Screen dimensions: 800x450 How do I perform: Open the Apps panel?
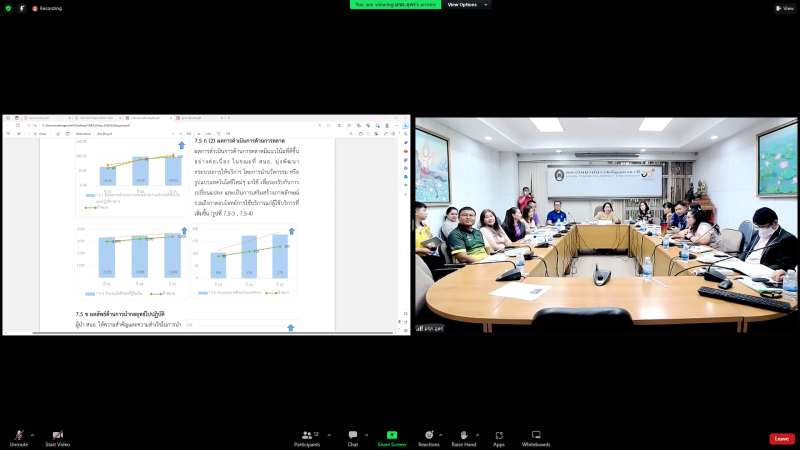(x=498, y=437)
